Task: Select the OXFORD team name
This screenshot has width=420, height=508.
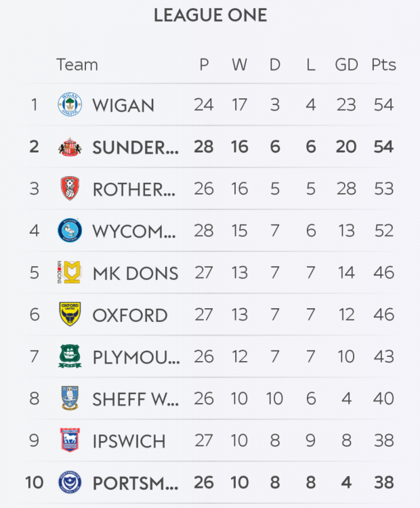Action: click(130, 316)
